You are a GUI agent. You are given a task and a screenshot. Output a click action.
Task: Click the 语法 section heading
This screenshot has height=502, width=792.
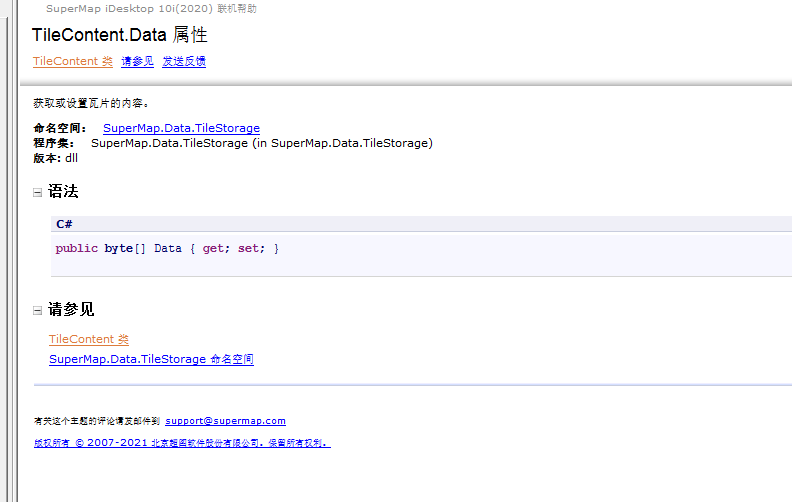pyautogui.click(x=63, y=191)
